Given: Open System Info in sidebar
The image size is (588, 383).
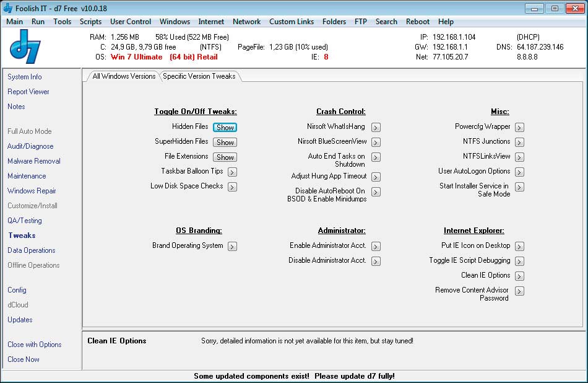Looking at the screenshot, I should (x=24, y=77).
